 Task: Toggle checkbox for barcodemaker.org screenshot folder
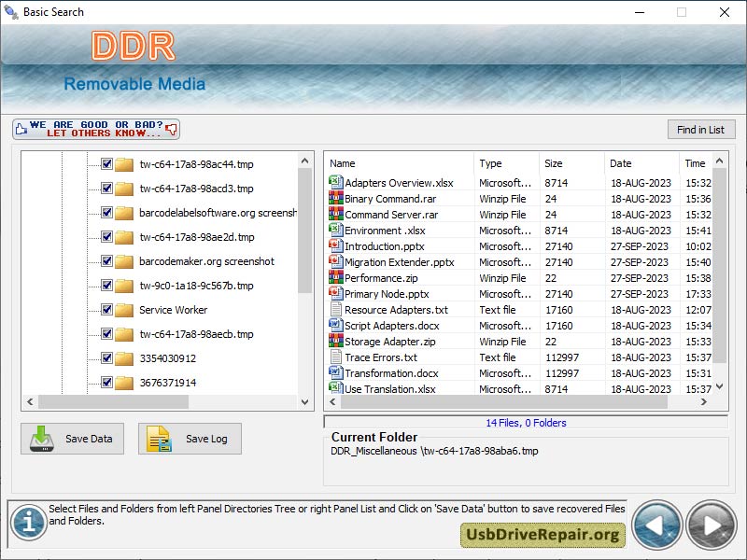tap(106, 261)
